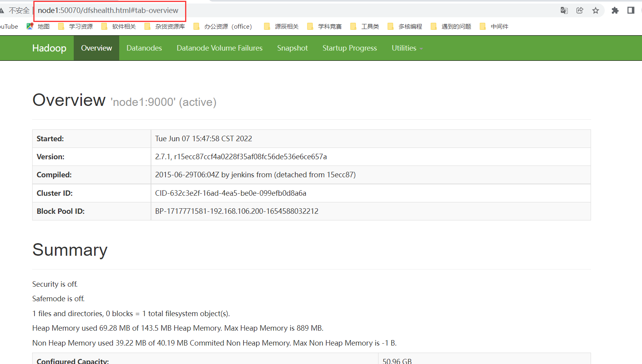Click the Cluster ID value
The width and height of the screenshot is (642, 364).
point(231,193)
